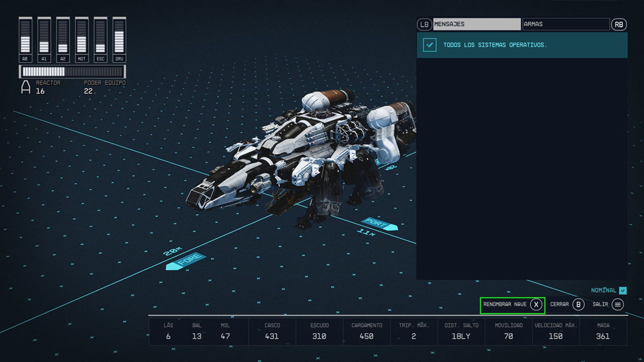Screen dimensions: 644x362
Task: Select the A2 power bar
Action: [63, 40]
